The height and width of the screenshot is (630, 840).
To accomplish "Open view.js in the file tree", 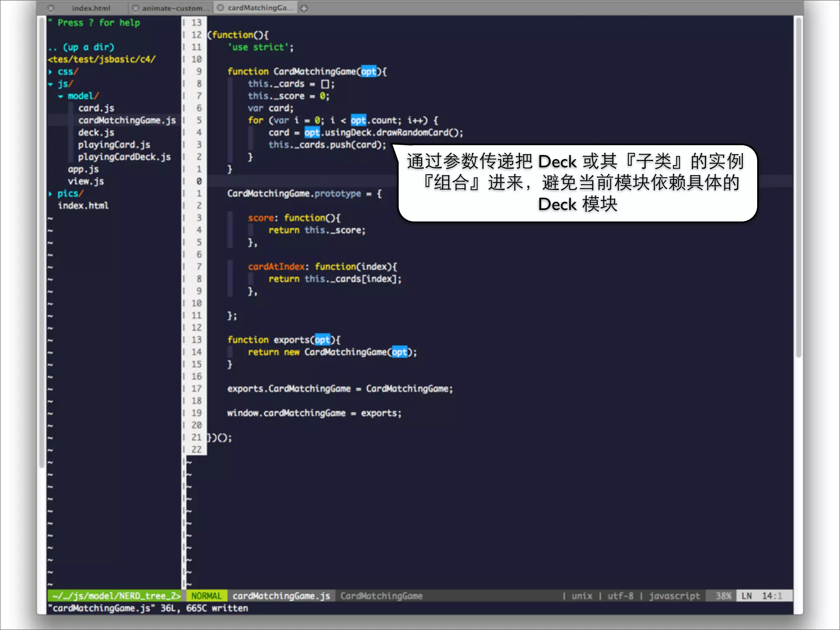I will 86,181.
